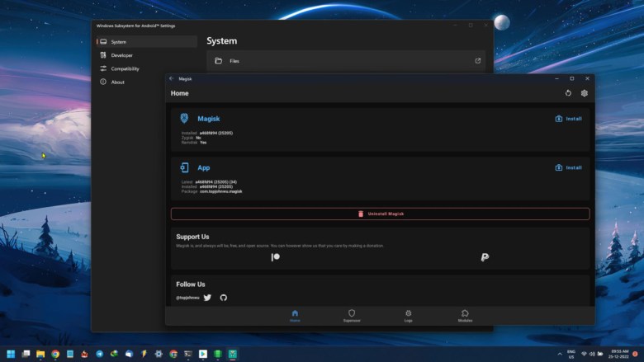This screenshot has height=362, width=644.
Task: Minimize the Magisk window
Action: point(557,78)
